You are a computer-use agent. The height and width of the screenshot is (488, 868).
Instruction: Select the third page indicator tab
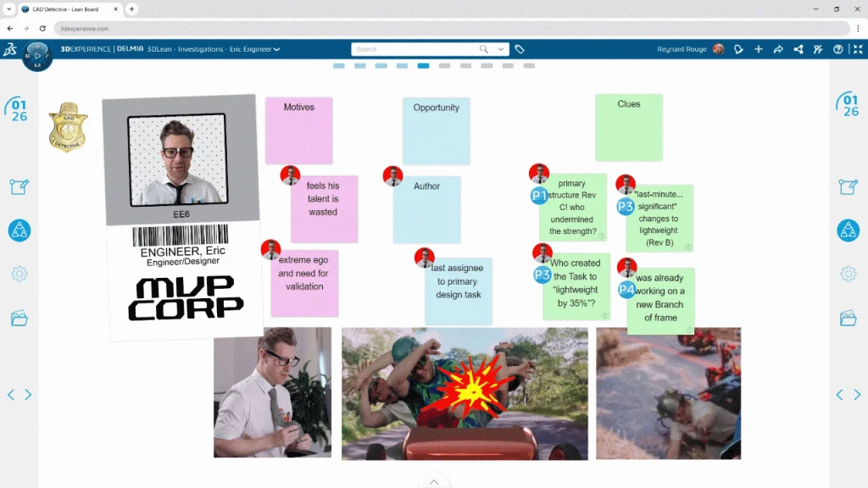pos(381,66)
